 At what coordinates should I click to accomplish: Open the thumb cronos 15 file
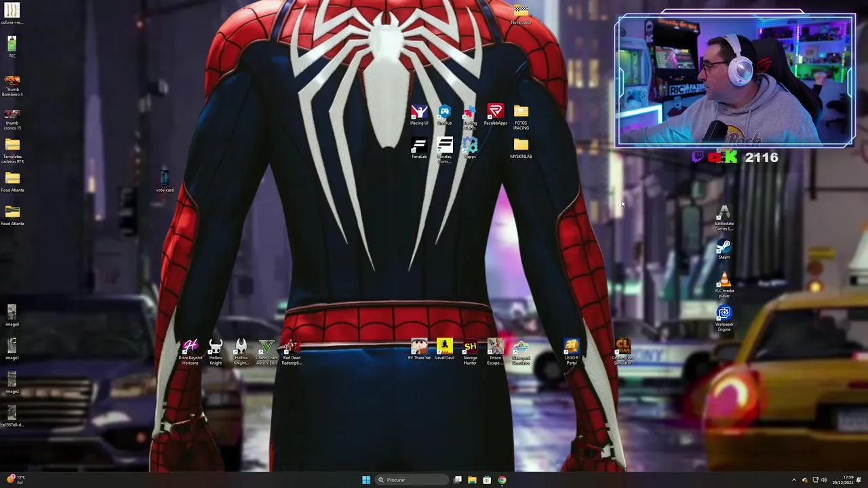(12, 119)
